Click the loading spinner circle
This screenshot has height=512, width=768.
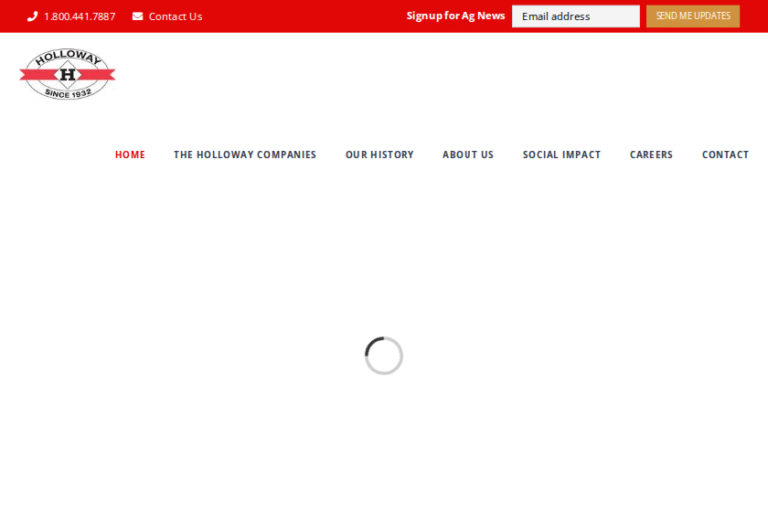(384, 356)
